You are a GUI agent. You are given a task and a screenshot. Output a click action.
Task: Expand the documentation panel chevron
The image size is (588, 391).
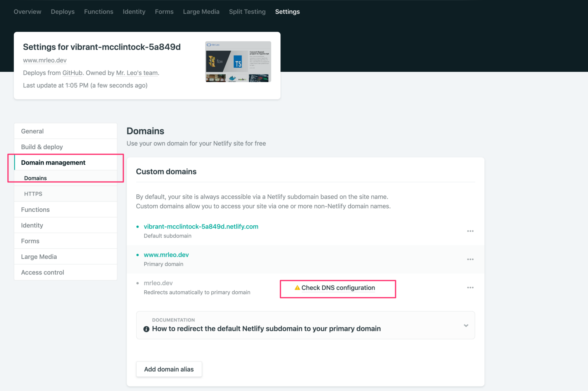(x=466, y=326)
